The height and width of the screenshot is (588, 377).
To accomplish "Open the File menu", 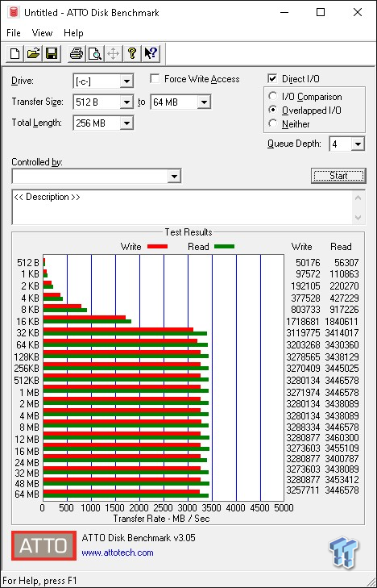I will [14, 33].
